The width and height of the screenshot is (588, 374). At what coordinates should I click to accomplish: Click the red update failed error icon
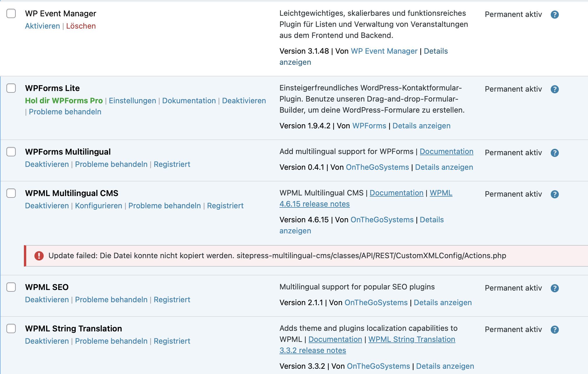pos(39,256)
